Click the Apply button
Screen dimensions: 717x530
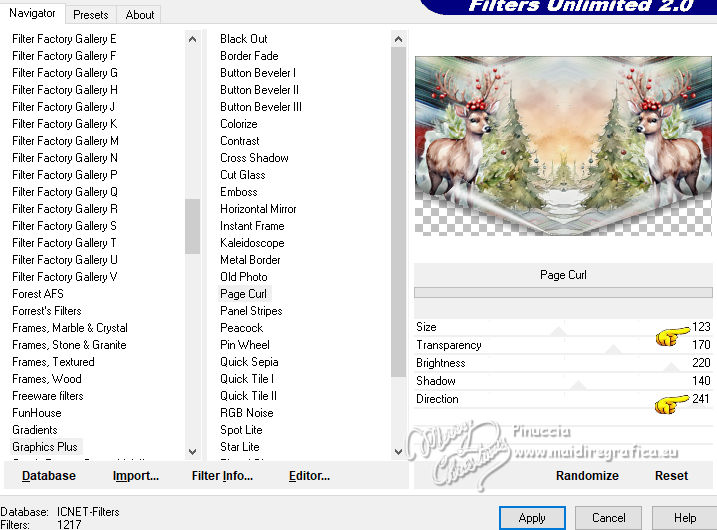[x=532, y=518]
